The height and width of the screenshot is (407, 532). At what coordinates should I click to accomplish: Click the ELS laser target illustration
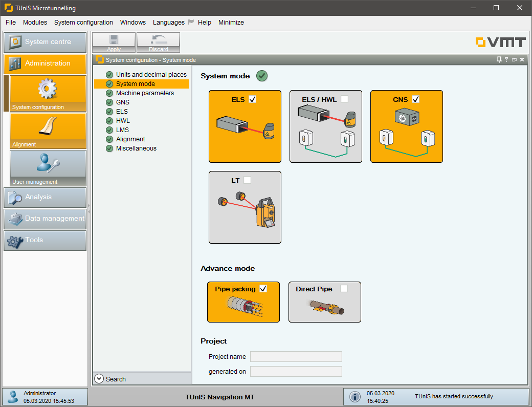coord(246,128)
